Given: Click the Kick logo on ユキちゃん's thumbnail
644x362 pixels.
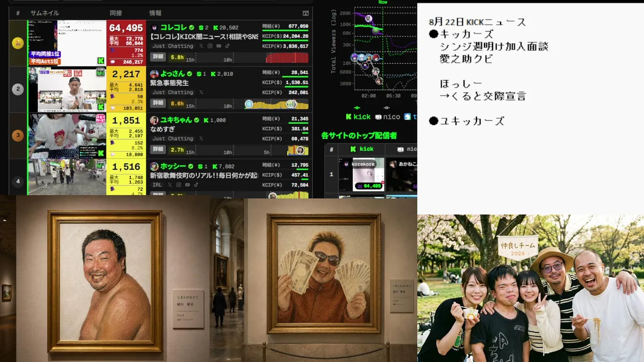Looking at the screenshot, I should 101,153.
